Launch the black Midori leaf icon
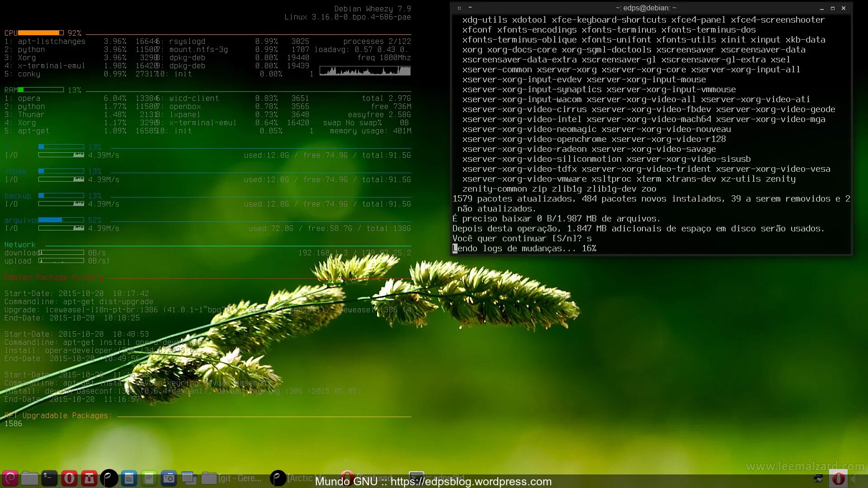 (x=109, y=478)
